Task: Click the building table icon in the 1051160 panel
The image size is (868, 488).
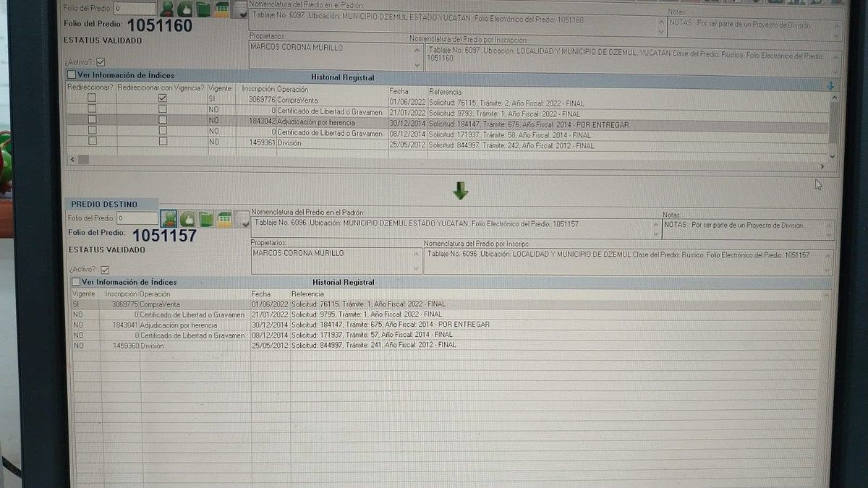Action: click(222, 9)
